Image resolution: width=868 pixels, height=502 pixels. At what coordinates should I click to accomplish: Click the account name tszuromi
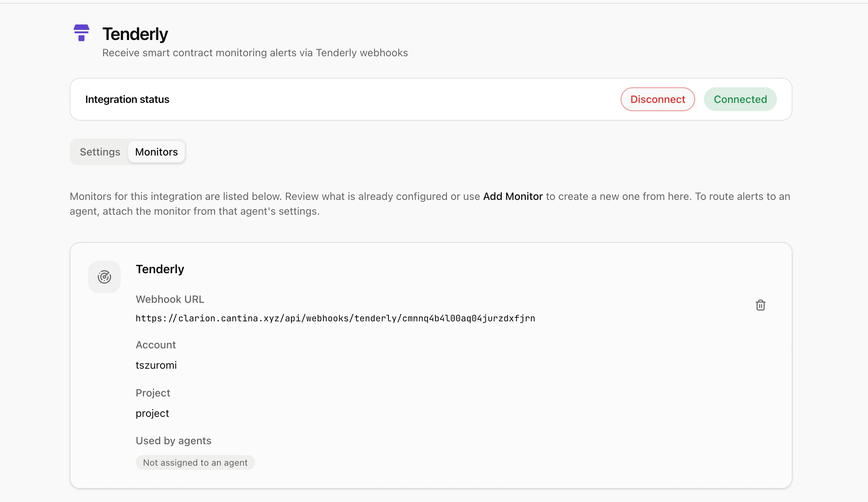click(x=156, y=365)
